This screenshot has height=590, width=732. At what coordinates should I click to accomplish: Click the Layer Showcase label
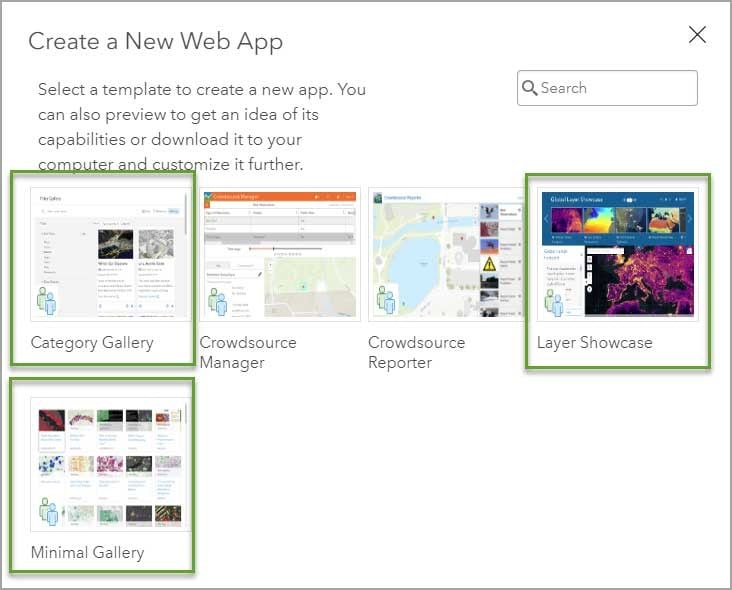click(594, 343)
